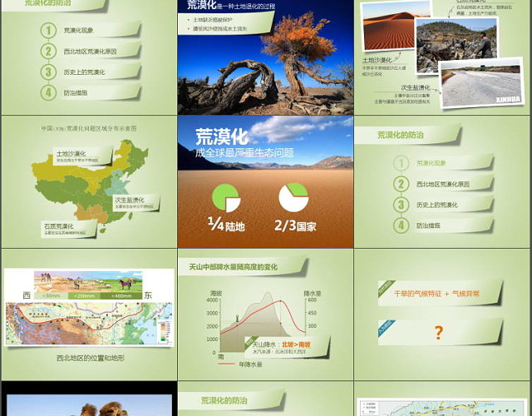Click the 中国荒漠化问题区域分布示意图 title

[x=89, y=128]
